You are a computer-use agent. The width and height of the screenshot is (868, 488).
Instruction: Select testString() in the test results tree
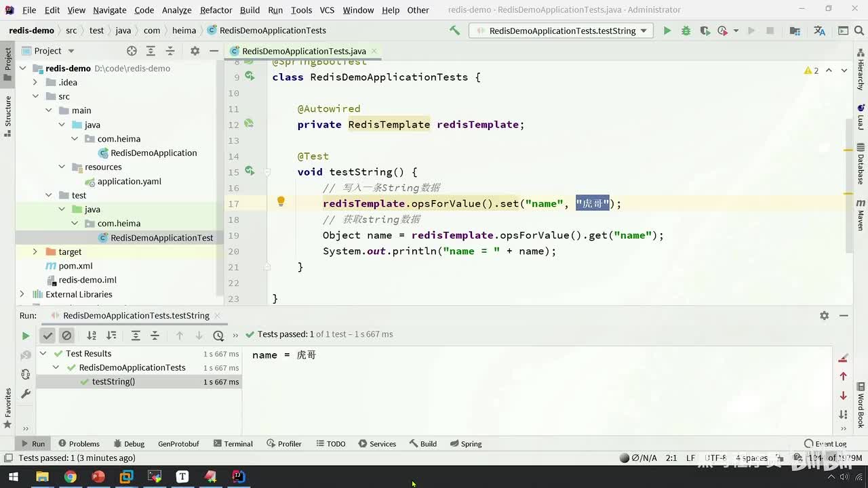113,382
